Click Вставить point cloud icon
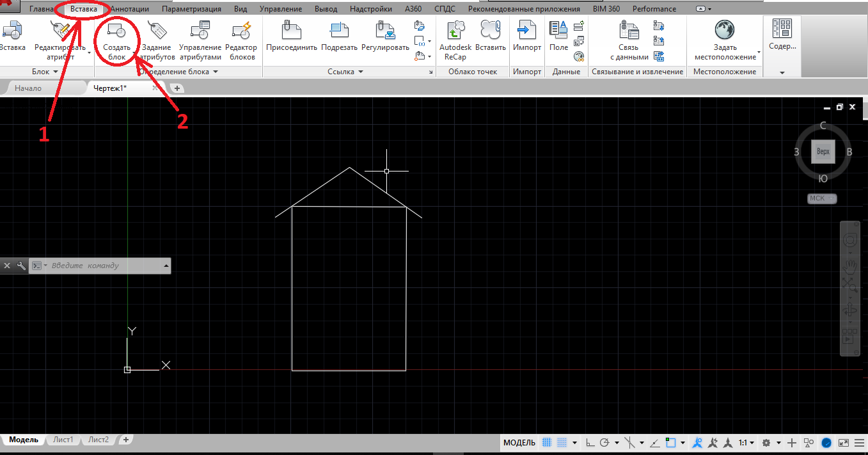The height and width of the screenshot is (455, 868). 491,30
